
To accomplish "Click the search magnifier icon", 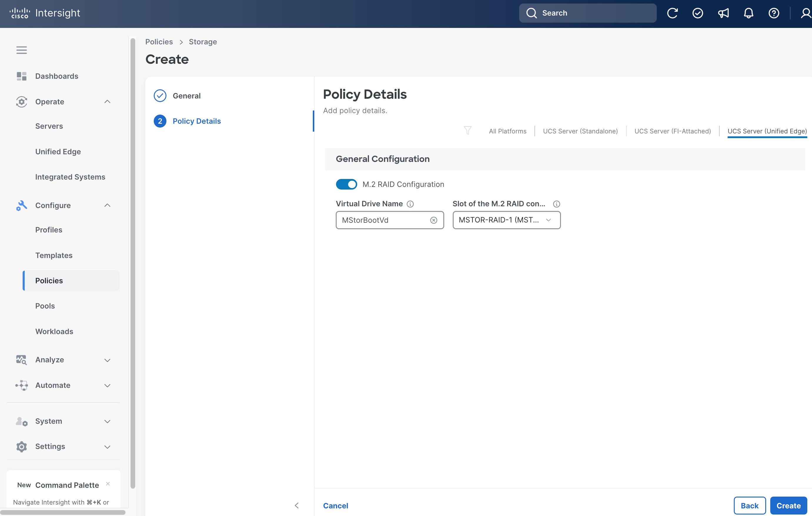I will 532,13.
